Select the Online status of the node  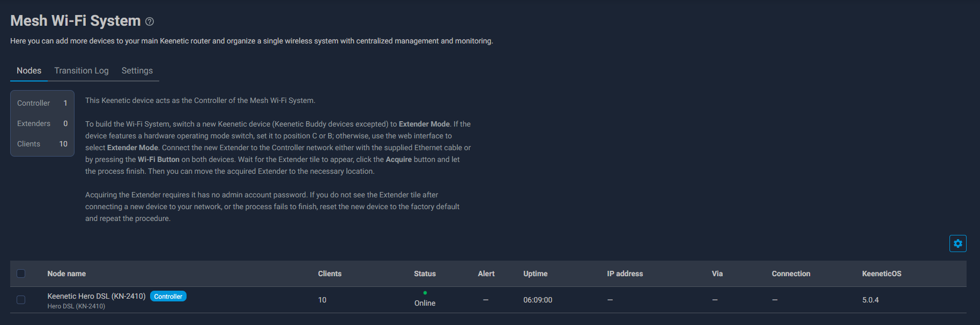point(425,303)
